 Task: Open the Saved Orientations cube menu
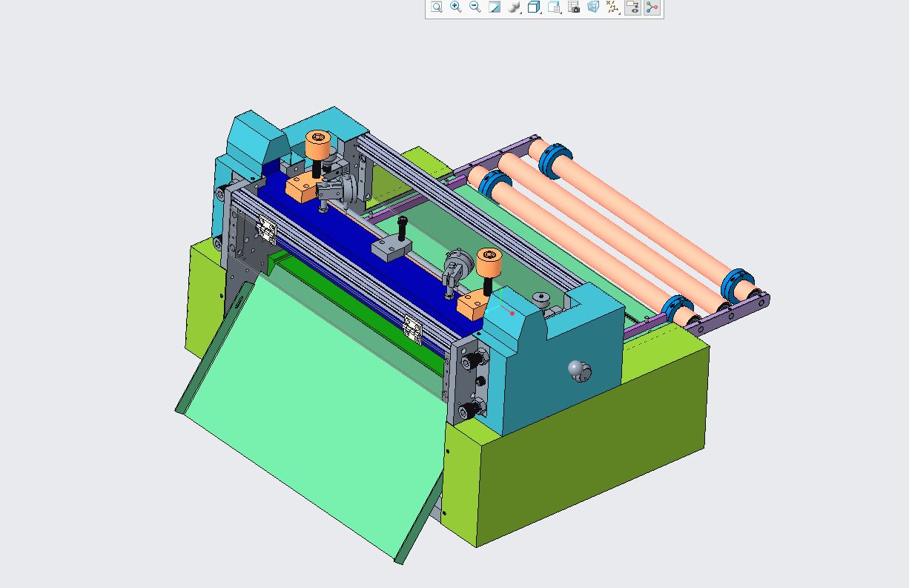tap(534, 7)
